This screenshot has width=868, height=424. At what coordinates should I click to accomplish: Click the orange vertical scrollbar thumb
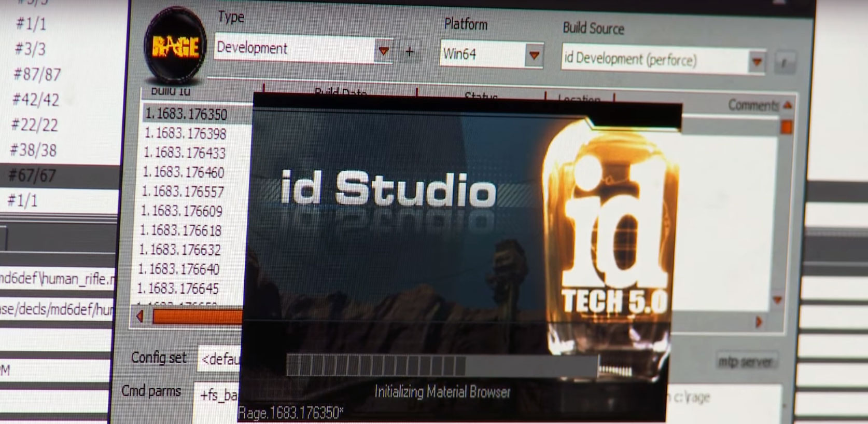(786, 127)
